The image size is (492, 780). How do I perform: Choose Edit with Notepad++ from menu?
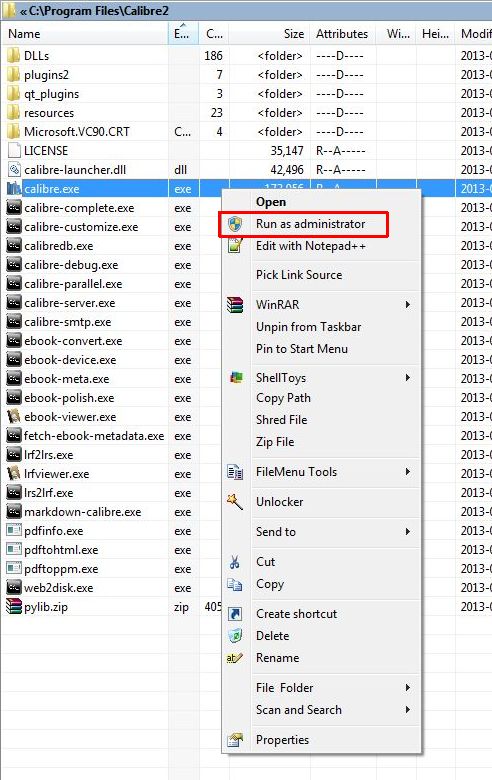coord(311,246)
